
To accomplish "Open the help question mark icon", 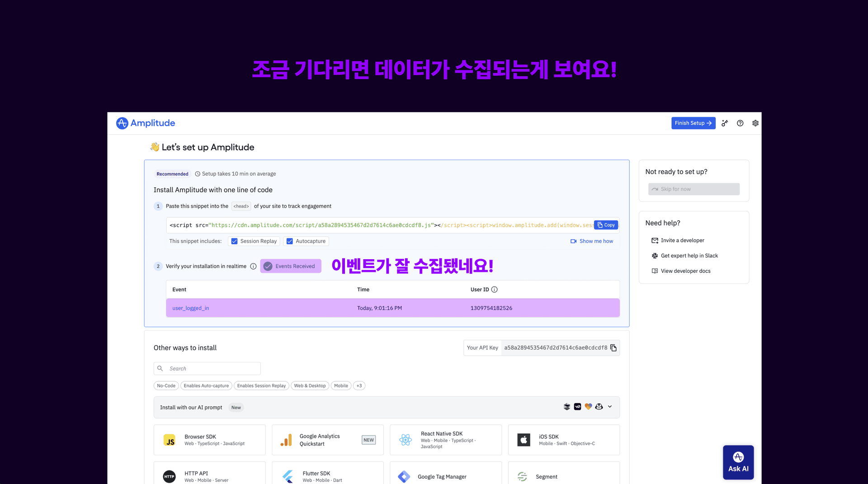I will [x=740, y=123].
